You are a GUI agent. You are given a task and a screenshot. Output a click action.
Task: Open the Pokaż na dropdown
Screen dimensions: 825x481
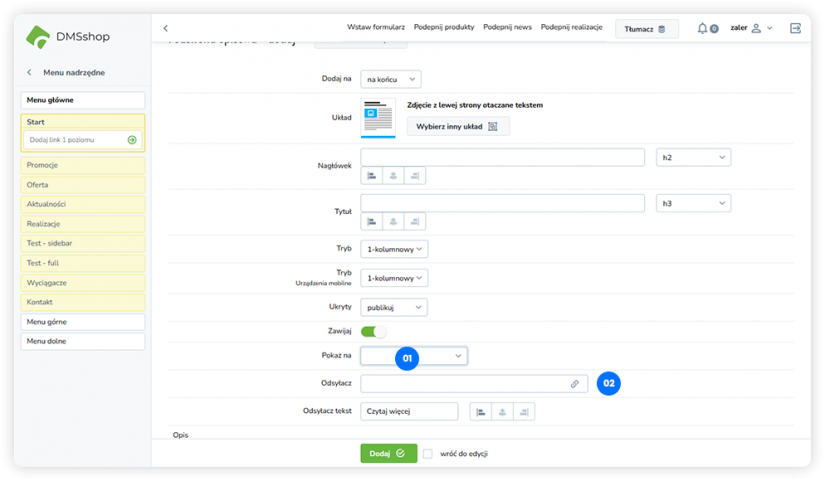414,355
